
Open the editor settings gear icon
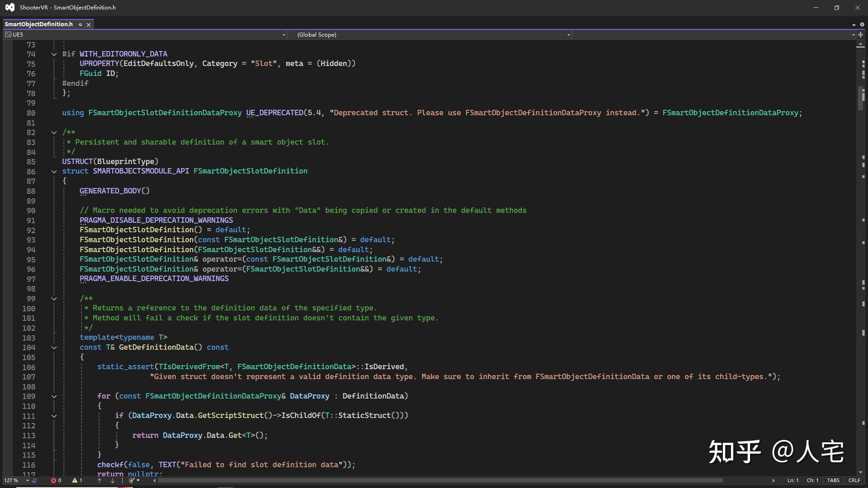862,24
